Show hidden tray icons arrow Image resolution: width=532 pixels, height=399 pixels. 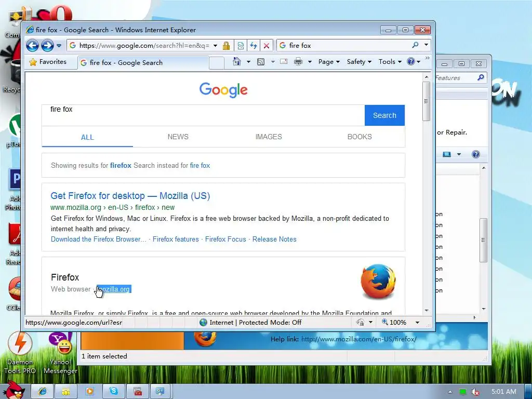click(450, 392)
